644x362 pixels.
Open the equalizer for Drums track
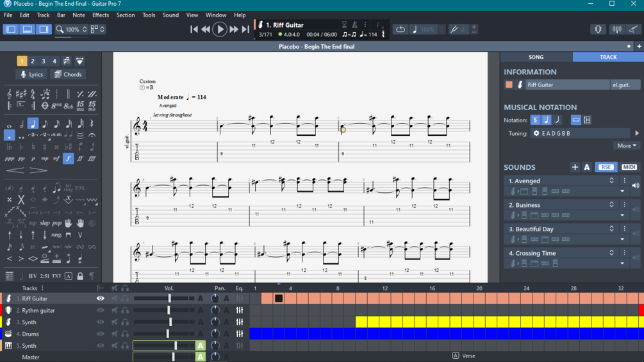[240, 334]
